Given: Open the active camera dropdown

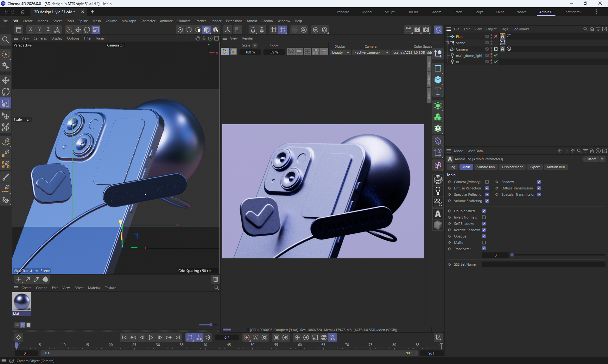Looking at the screenshot, I should tap(371, 52).
